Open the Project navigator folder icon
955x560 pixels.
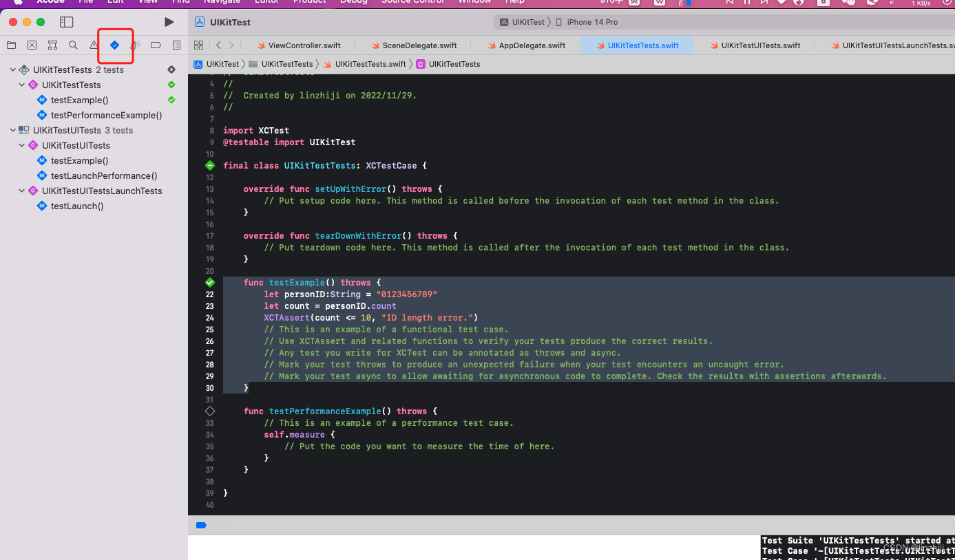pos(11,45)
